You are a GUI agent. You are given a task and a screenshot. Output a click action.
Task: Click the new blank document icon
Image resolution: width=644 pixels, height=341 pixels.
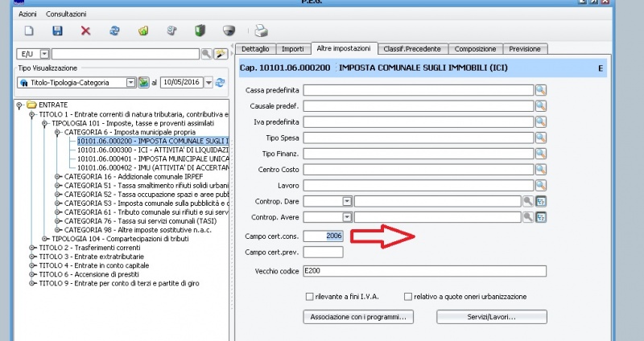click(29, 31)
